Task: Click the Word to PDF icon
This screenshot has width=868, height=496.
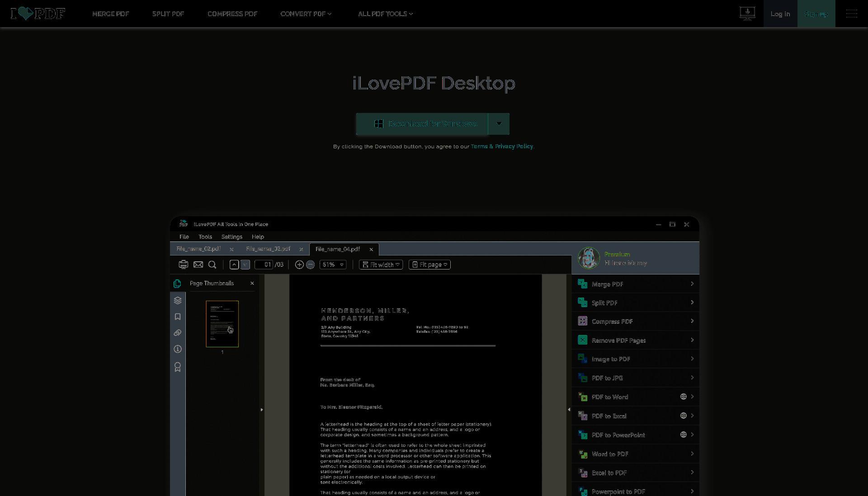Action: 583,453
